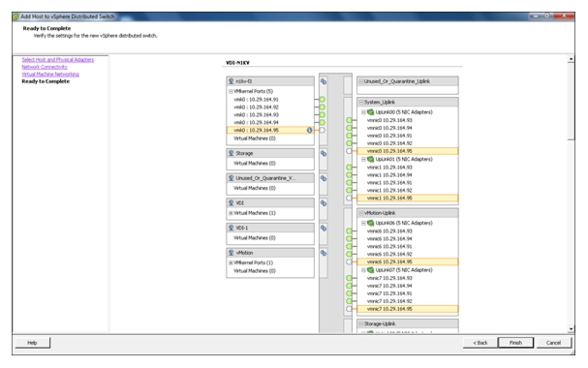
Task: Click the wizard icon in the title bar
Action: click(15, 16)
